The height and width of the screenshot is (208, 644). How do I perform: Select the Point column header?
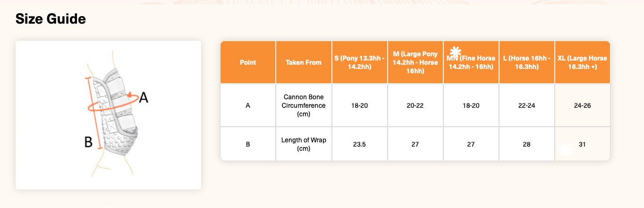[248, 62]
